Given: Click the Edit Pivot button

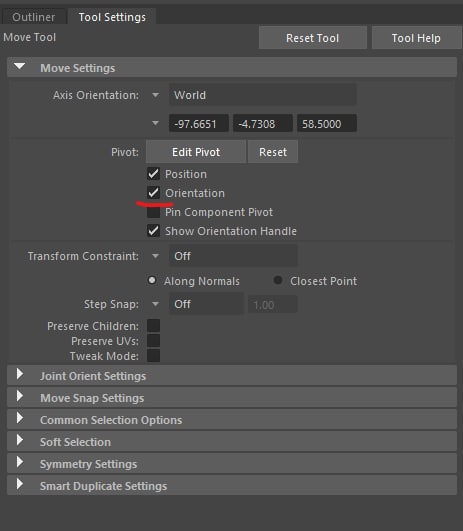Looking at the screenshot, I should tap(196, 152).
